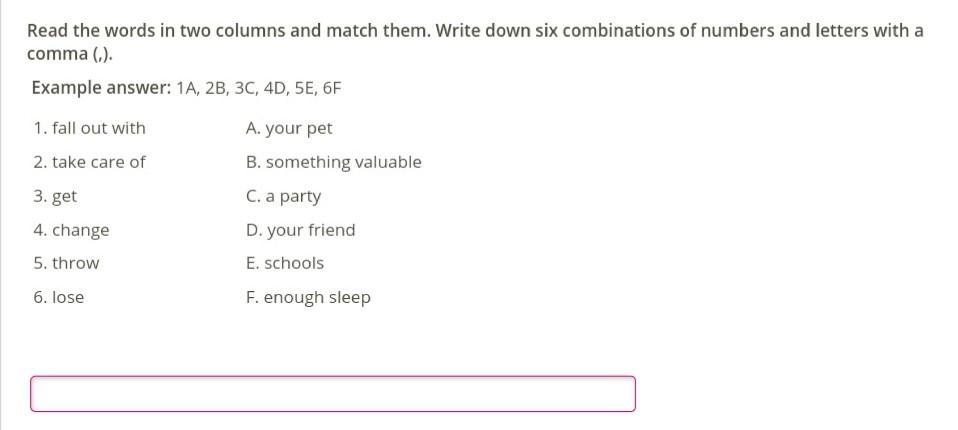Click the bold "Example answer:" label
The height and width of the screenshot is (430, 958).
click(101, 88)
